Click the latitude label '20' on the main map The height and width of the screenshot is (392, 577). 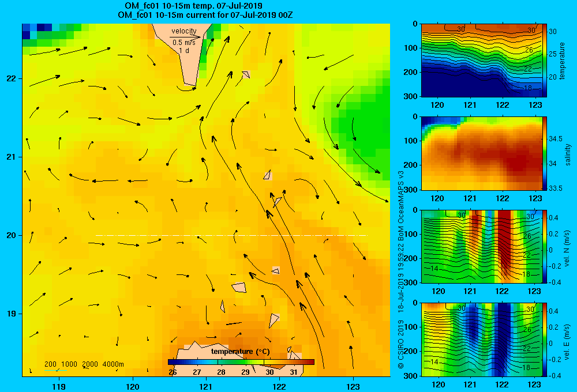click(x=11, y=235)
